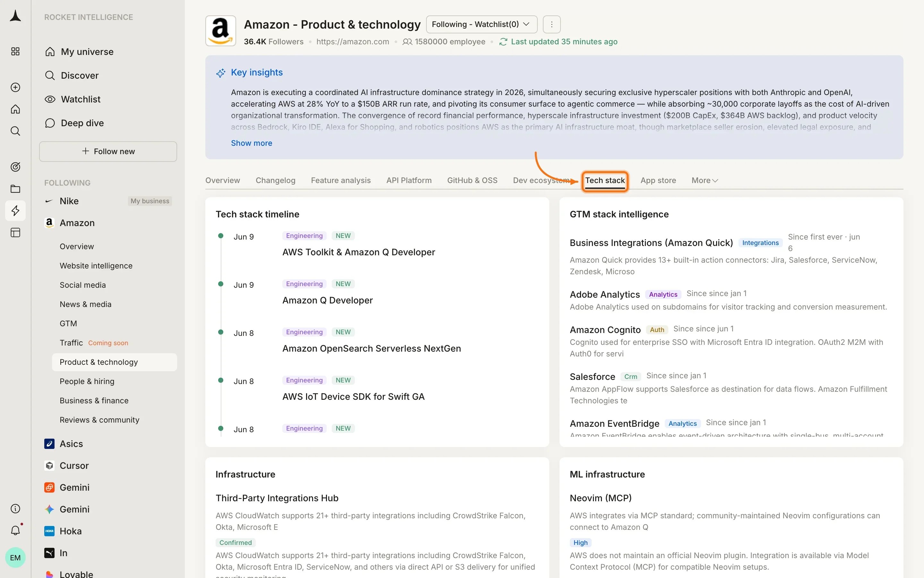
Task: Click the Neovim (MCP) heading
Action: point(600,498)
